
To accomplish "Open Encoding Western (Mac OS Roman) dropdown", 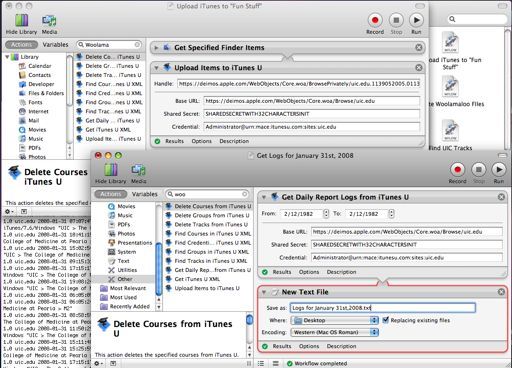I will point(335,332).
